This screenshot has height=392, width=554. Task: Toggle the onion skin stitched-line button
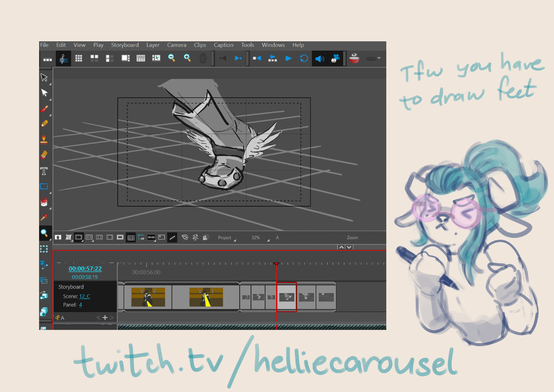(172, 238)
